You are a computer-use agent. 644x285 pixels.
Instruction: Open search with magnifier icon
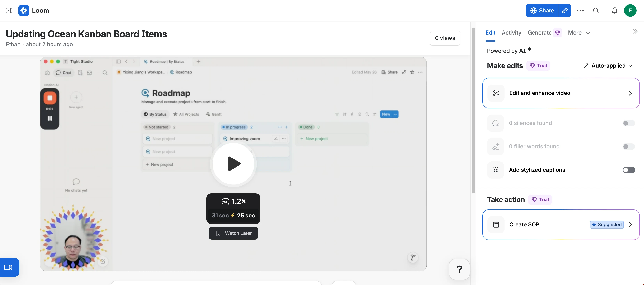(596, 11)
